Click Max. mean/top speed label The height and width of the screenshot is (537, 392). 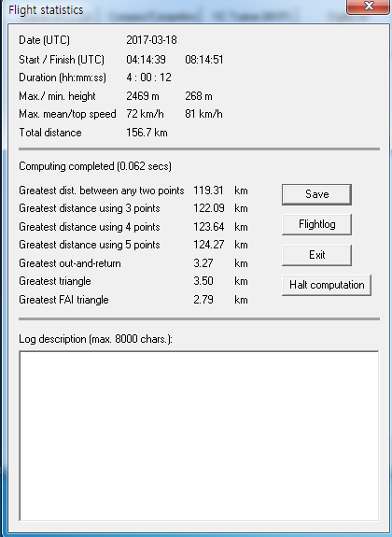pyautogui.click(x=67, y=114)
